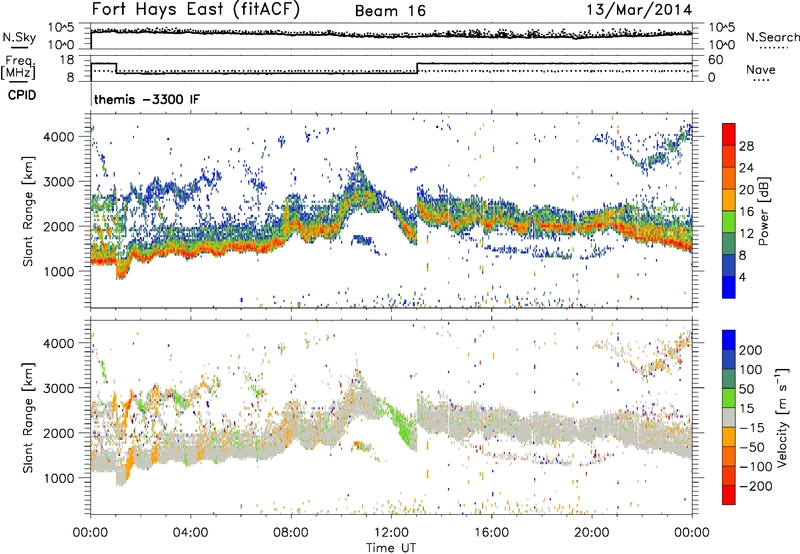
Task: Click the "Time UT" axis label
Action: pos(391,547)
